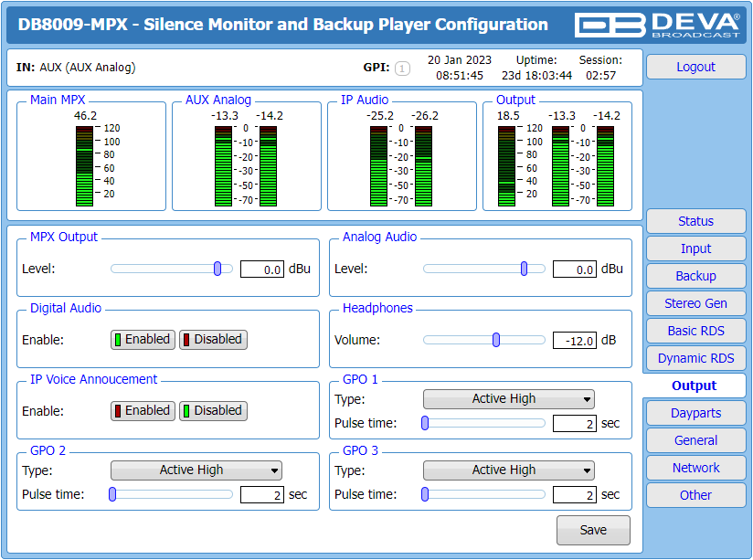The image size is (753, 560).
Task: Enable Digital Audio output
Action: [143, 340]
